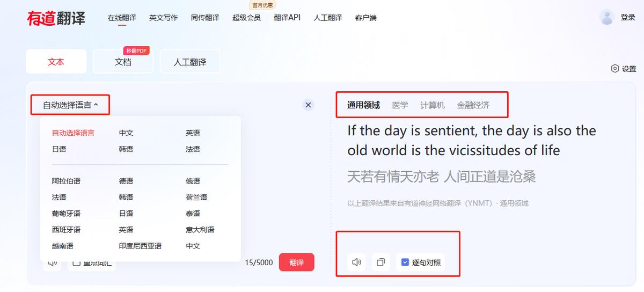Click the 首月优惠 promo badge
Image resolution: width=644 pixels, height=292 pixels.
coord(263,5)
